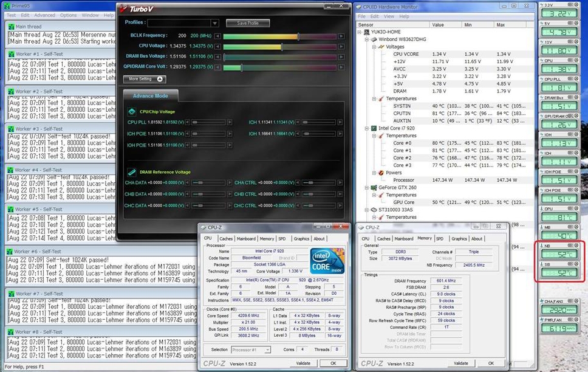Open the Advanced menu in Prime95
The height and width of the screenshot is (372, 588).
(44, 15)
